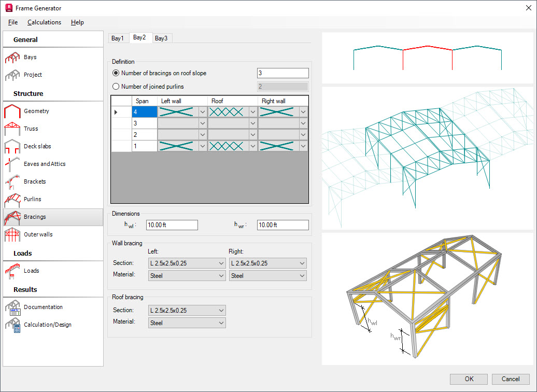Open the Calculations menu
This screenshot has width=537, height=392.
tap(44, 22)
